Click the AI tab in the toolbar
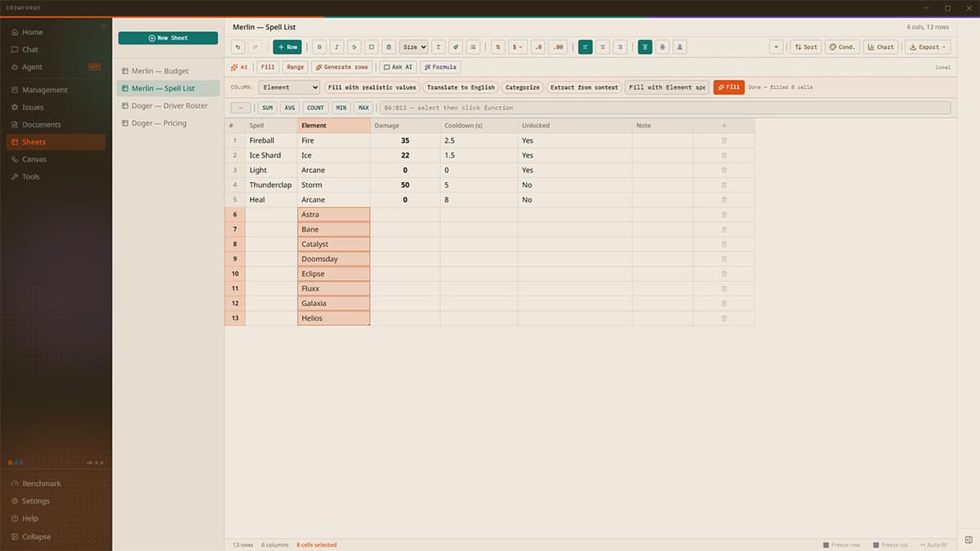The height and width of the screenshot is (551, 980). tap(239, 67)
